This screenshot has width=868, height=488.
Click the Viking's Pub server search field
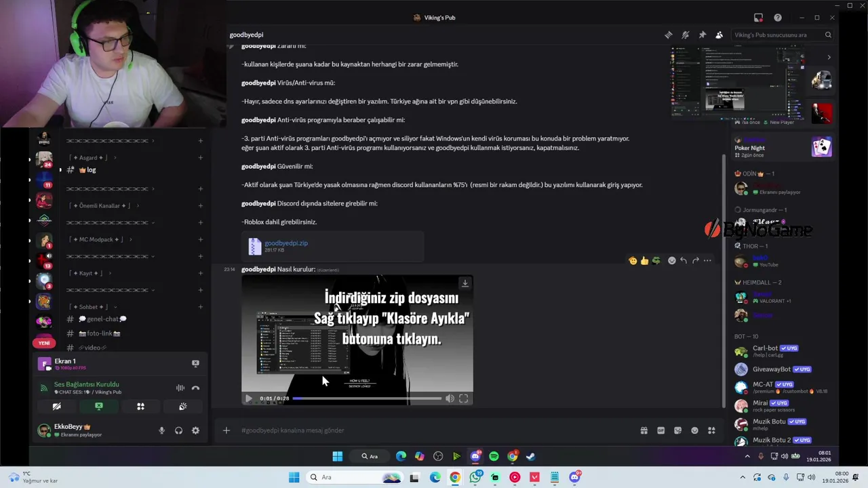click(x=783, y=35)
